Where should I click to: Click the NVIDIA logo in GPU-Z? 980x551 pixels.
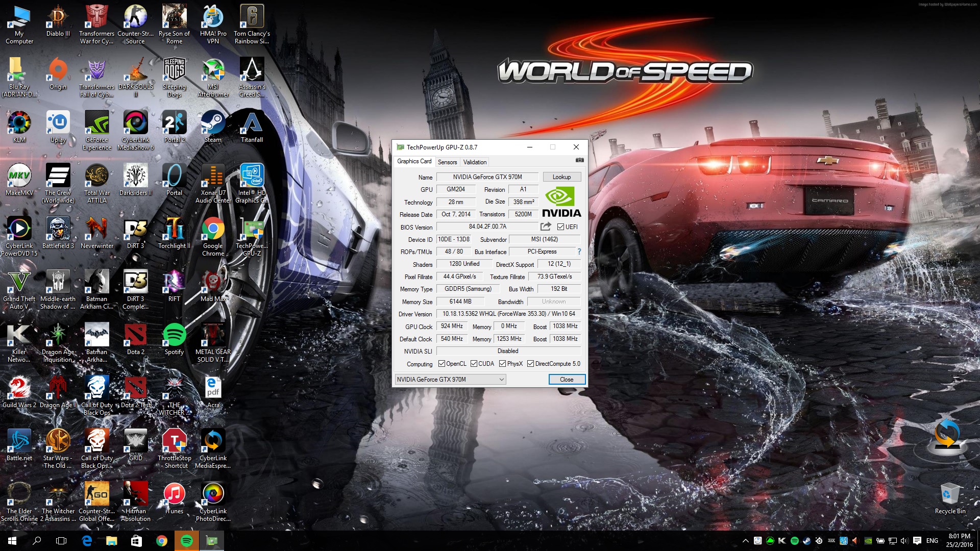(561, 202)
